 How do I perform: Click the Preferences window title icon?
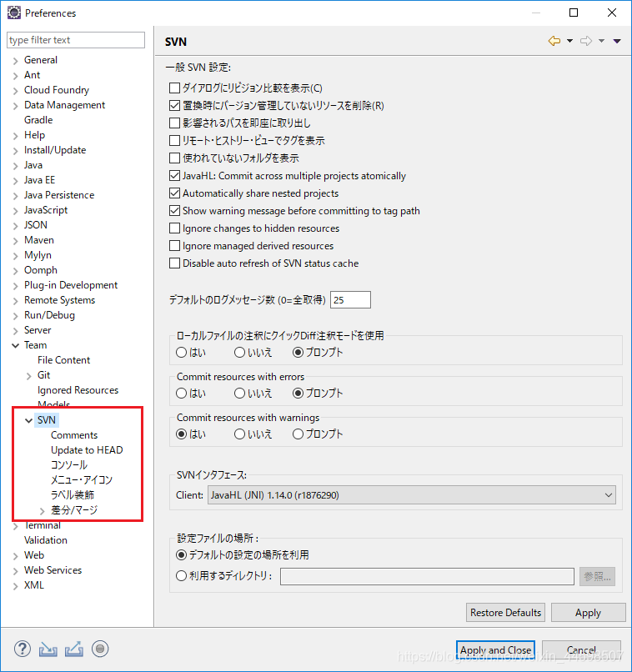tap(14, 13)
